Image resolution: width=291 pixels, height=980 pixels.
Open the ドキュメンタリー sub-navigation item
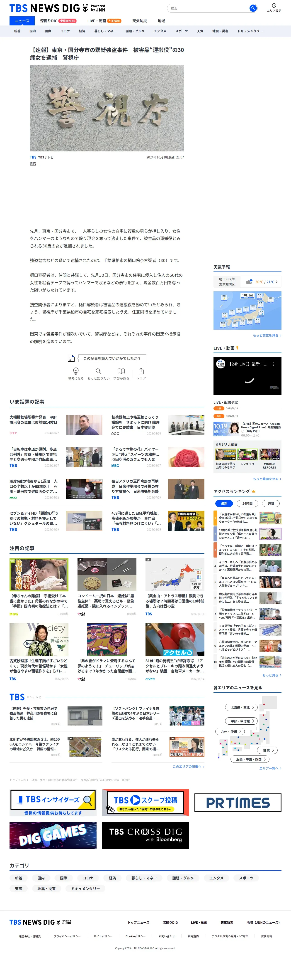[250, 31]
